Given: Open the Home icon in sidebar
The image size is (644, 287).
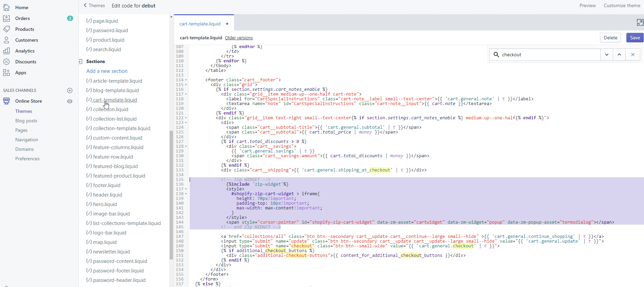Looking at the screenshot, I should (x=6, y=7).
